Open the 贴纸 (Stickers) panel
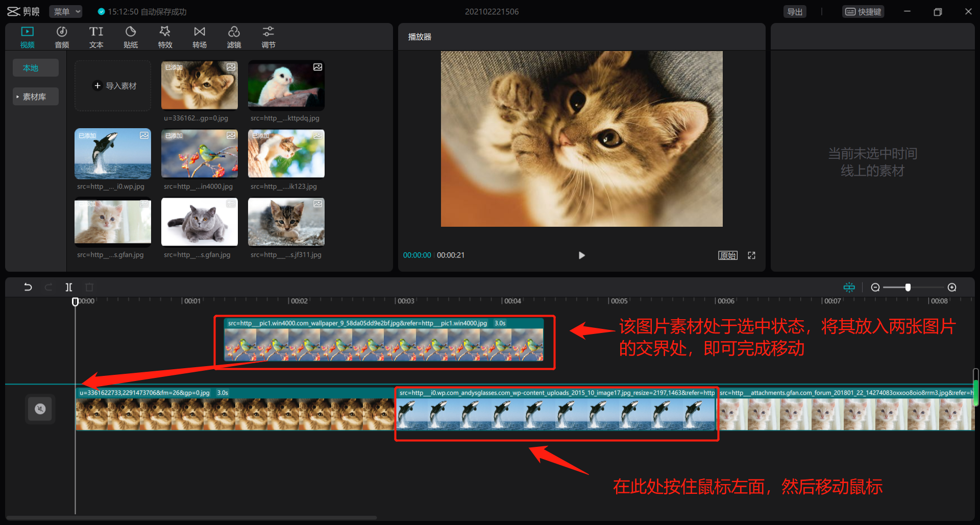 tap(131, 36)
